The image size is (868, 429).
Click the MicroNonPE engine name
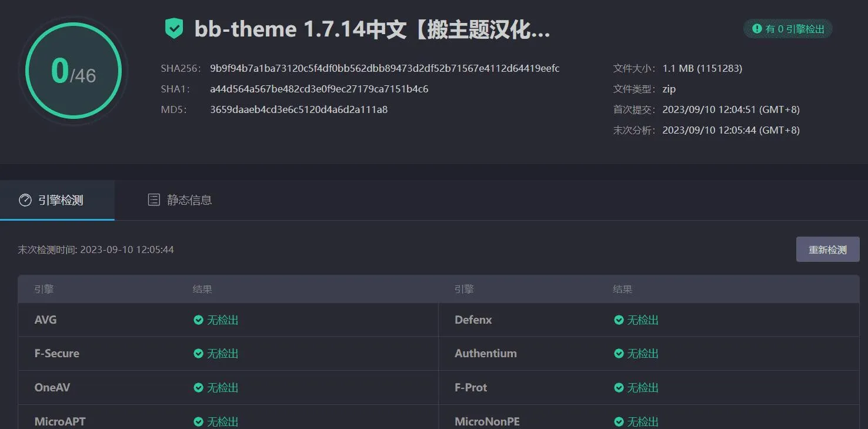(x=488, y=422)
